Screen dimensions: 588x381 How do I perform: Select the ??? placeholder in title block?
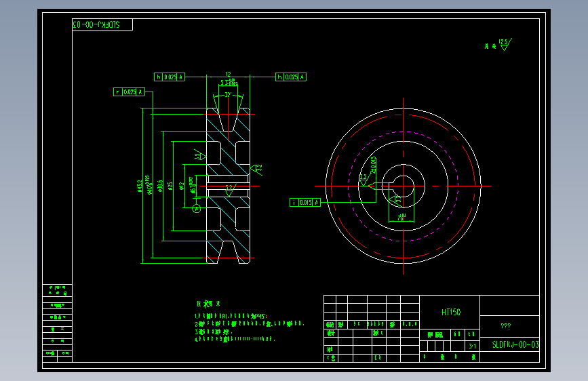(505, 326)
